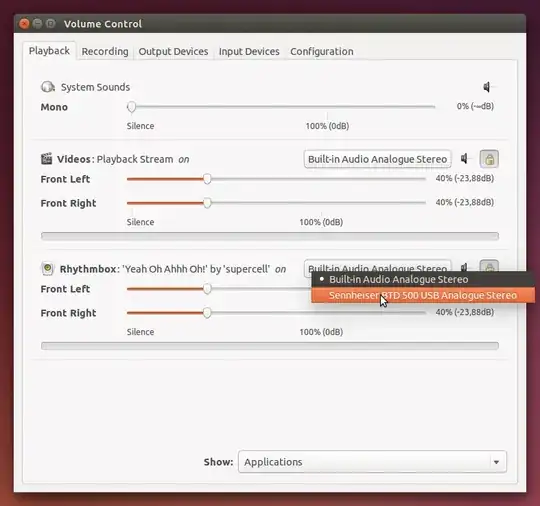This screenshot has width=540, height=506.
Task: Open Videos output device dropdown
Action: (x=377, y=159)
